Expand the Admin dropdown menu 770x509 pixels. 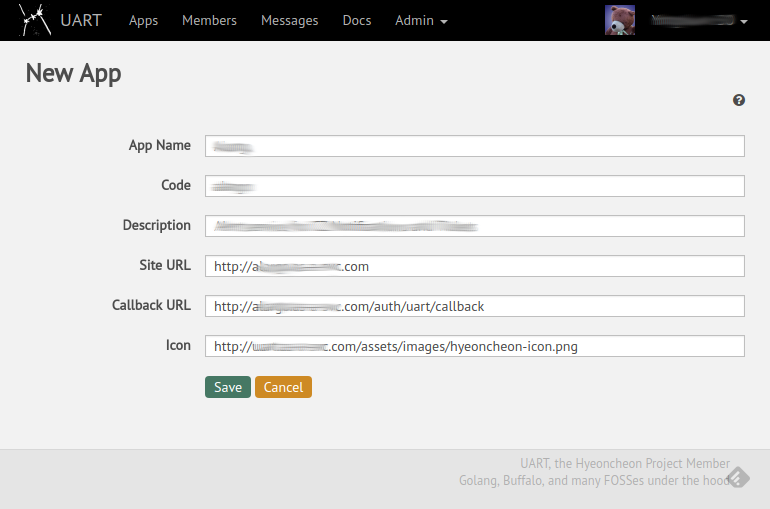(x=421, y=21)
